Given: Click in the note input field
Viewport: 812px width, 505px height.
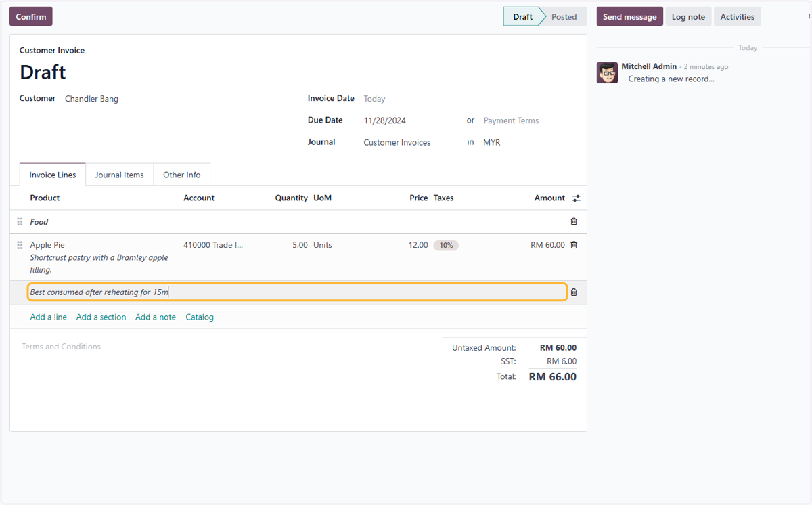Looking at the screenshot, I should 298,292.
